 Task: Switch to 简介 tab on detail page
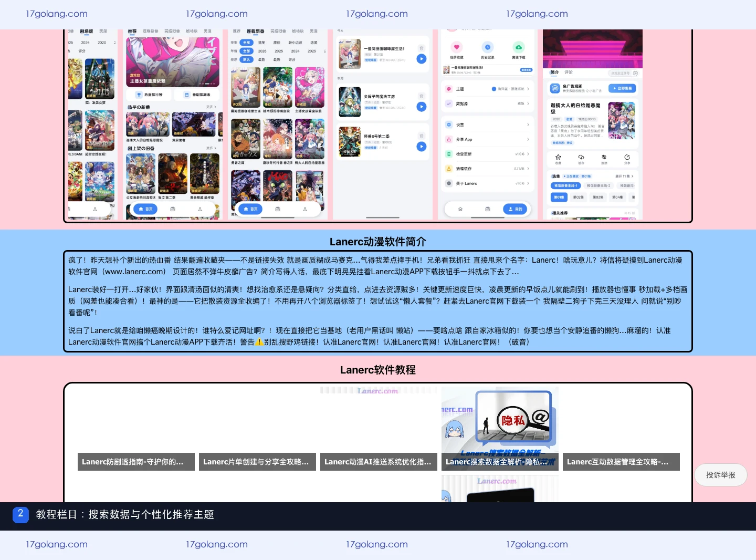coord(554,72)
